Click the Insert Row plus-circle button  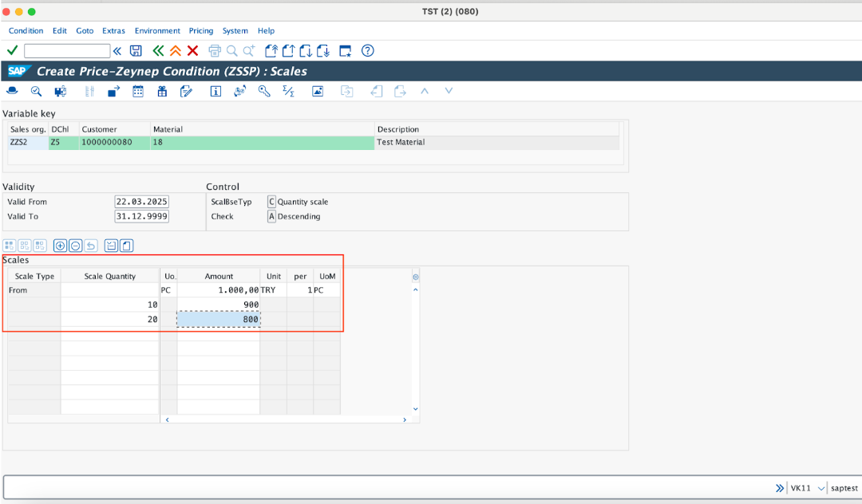click(x=61, y=246)
